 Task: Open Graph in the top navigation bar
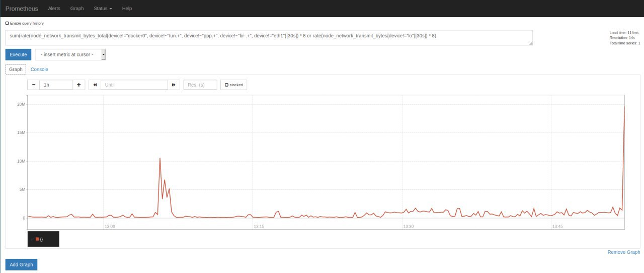(77, 9)
